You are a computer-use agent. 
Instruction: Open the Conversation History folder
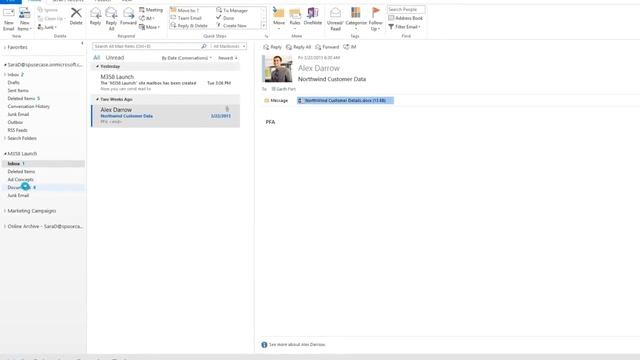[29, 107]
